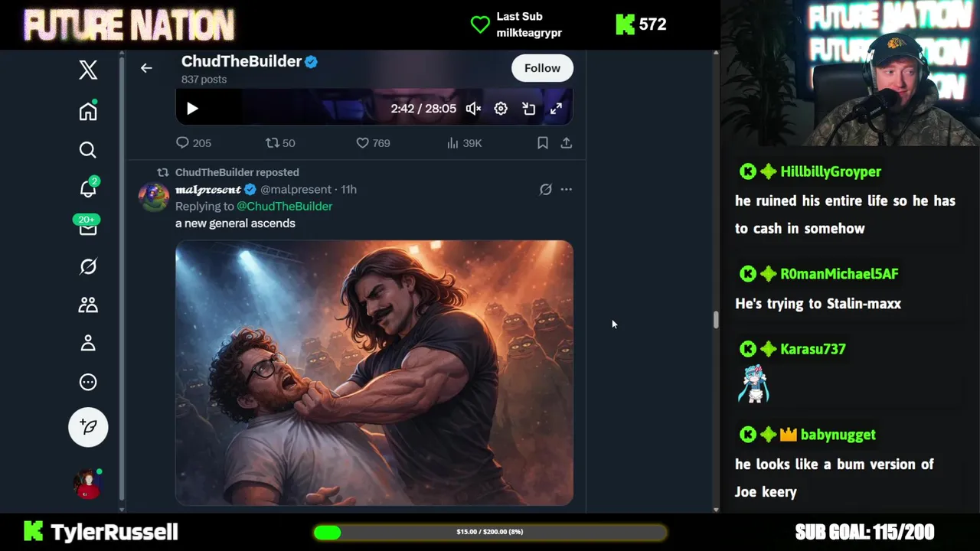This screenshot has width=980, height=551.
Task: Go back using the left arrow
Action: coord(146,68)
